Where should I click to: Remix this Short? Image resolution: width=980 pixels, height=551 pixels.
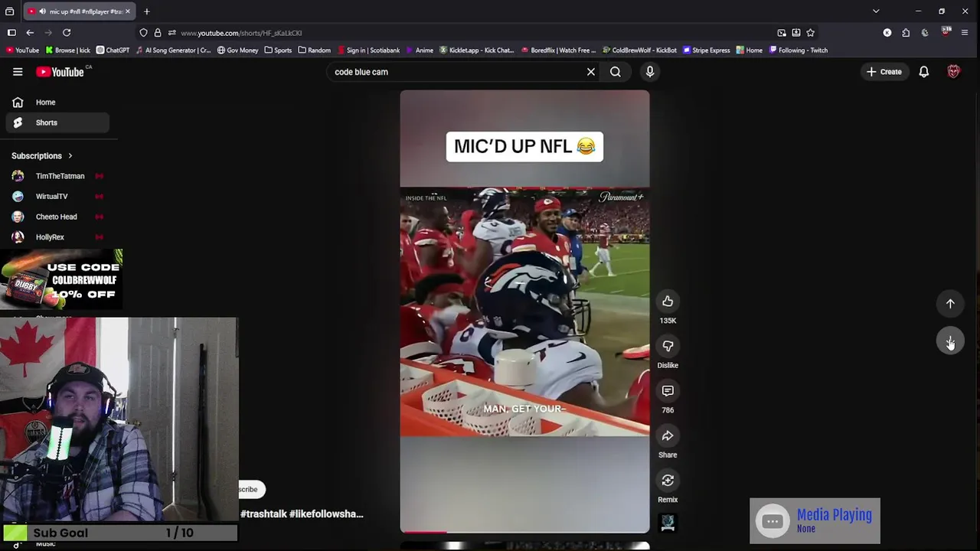point(668,481)
